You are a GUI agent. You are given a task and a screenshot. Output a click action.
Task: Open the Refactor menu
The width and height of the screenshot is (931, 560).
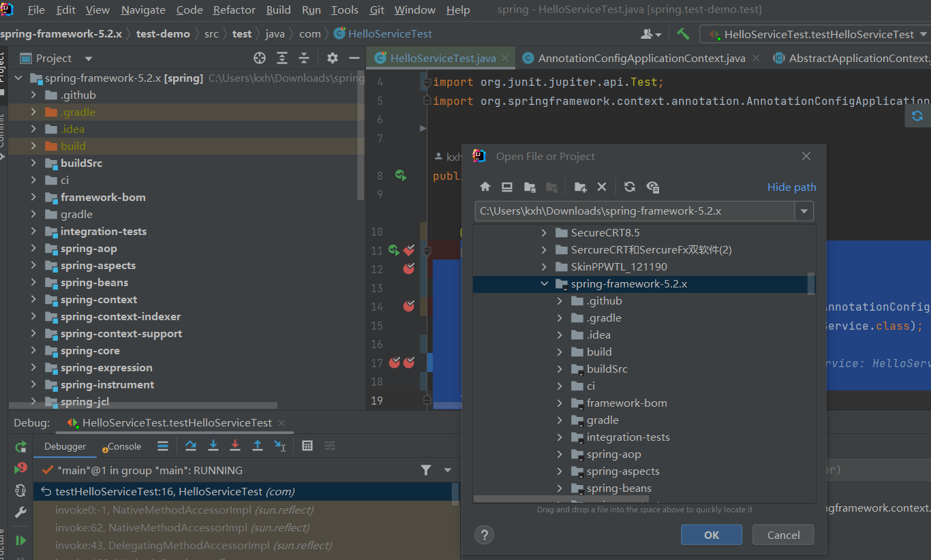point(234,10)
